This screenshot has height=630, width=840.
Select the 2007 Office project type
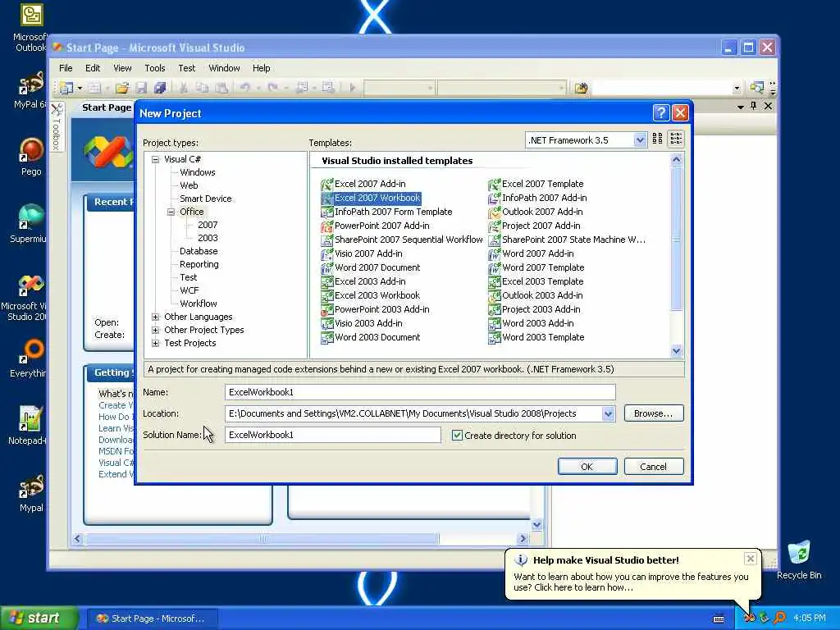pyautogui.click(x=208, y=225)
